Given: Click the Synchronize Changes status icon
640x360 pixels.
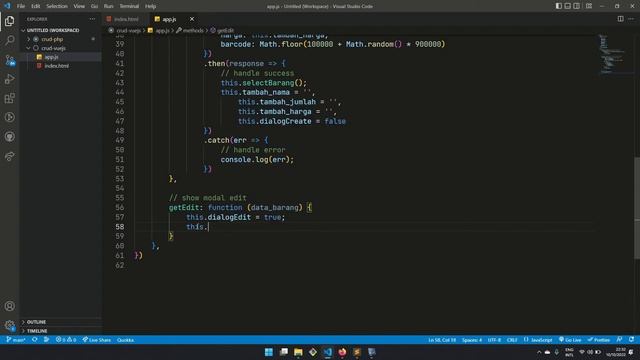Looking at the screenshot, I should 35,340.
